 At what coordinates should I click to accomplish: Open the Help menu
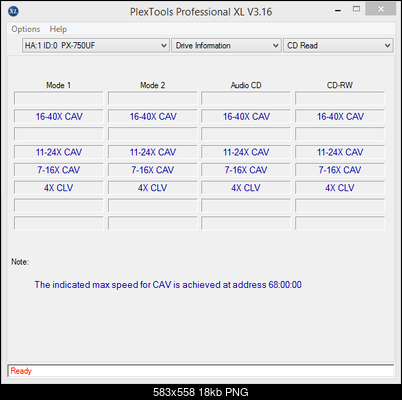pyautogui.click(x=58, y=29)
